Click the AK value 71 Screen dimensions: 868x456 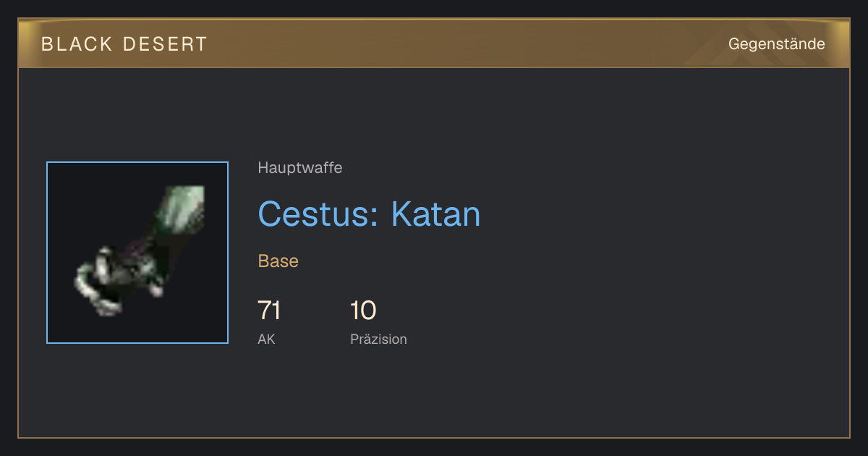[x=269, y=311]
